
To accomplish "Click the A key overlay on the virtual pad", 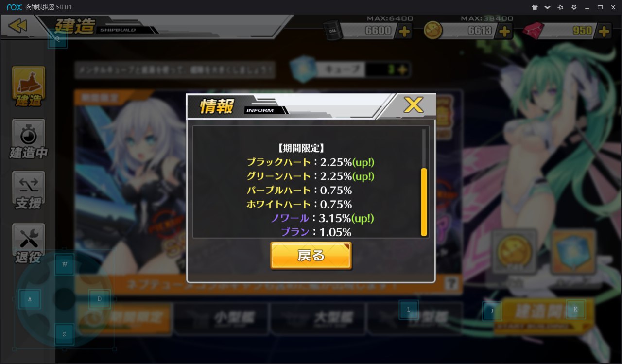I will pyautogui.click(x=30, y=299).
